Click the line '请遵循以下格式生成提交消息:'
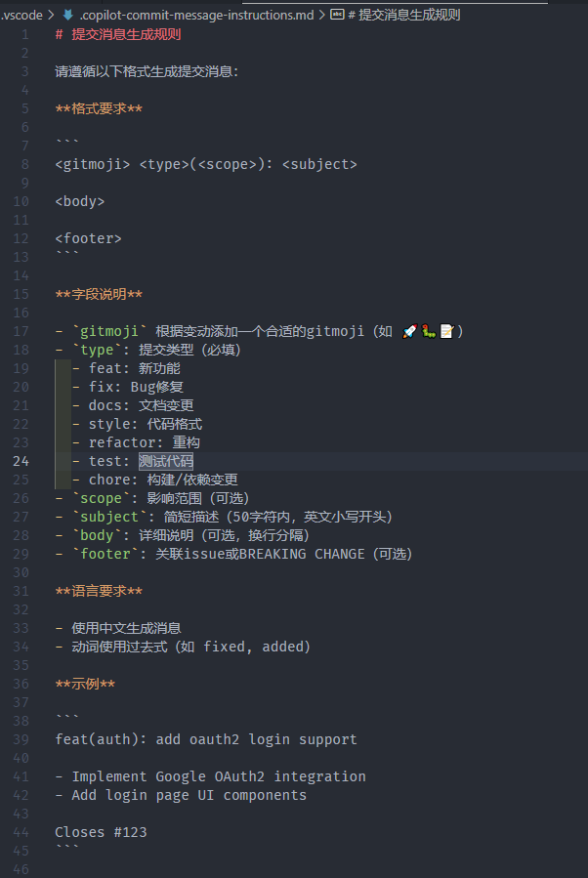 [x=147, y=71]
